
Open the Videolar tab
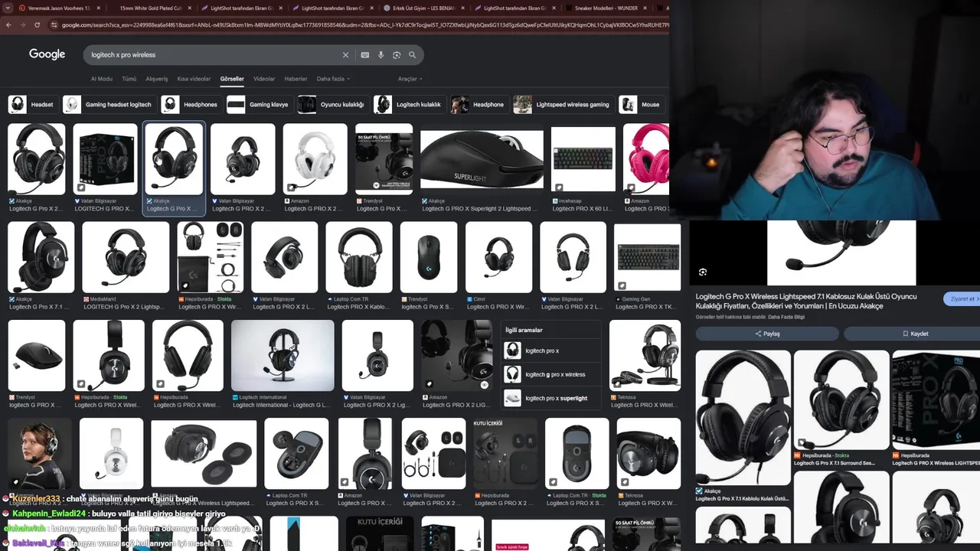(x=264, y=79)
